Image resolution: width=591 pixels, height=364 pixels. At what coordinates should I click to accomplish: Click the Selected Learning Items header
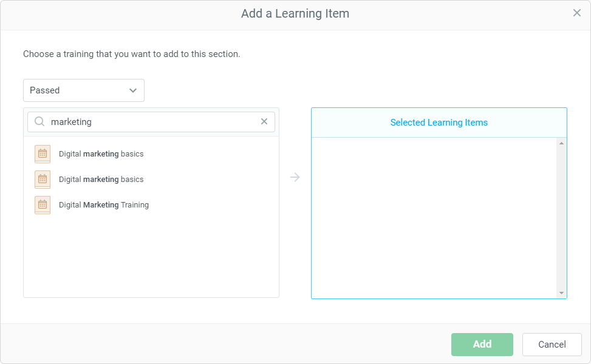(439, 123)
